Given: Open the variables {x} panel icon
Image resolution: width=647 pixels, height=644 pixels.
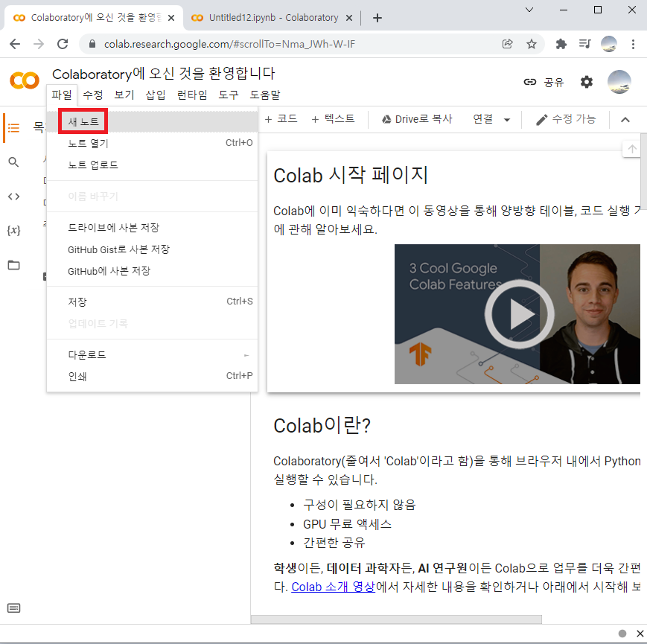Looking at the screenshot, I should pos(13,230).
